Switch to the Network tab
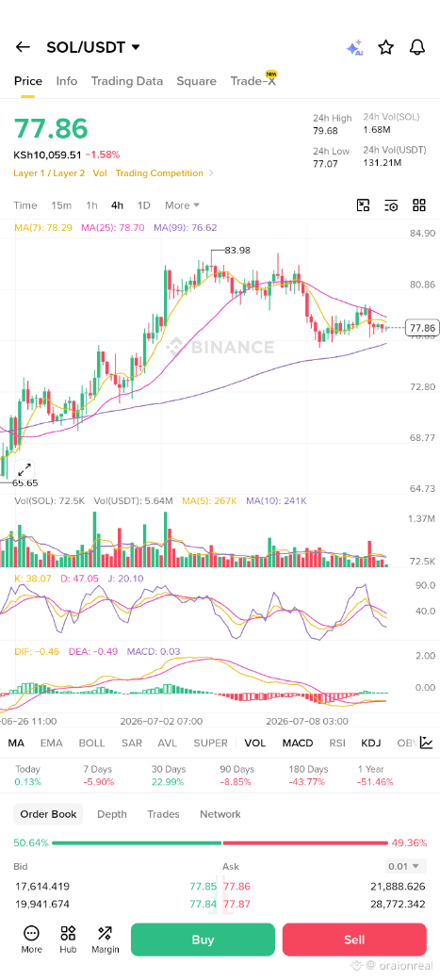This screenshot has height=980, width=440. point(220,814)
